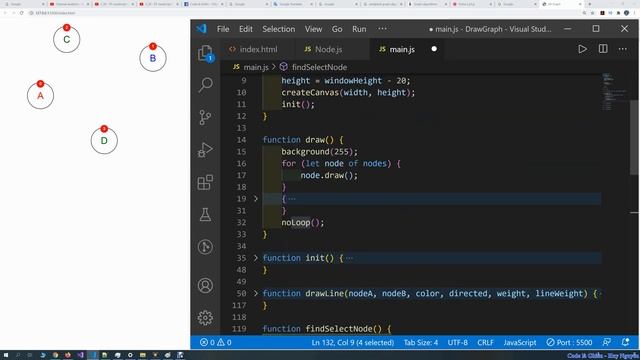This screenshot has height=360, width=640.
Task: Click the Live Server Port 5500 status
Action: [569, 342]
